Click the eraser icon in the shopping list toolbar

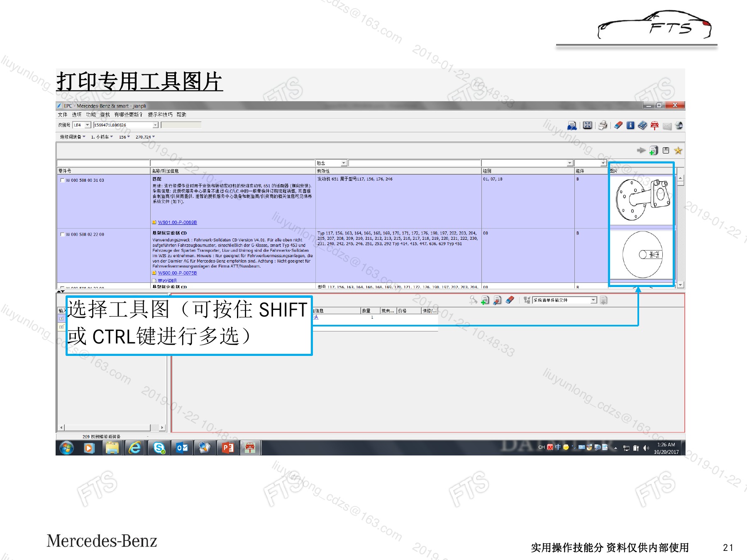pos(510,299)
